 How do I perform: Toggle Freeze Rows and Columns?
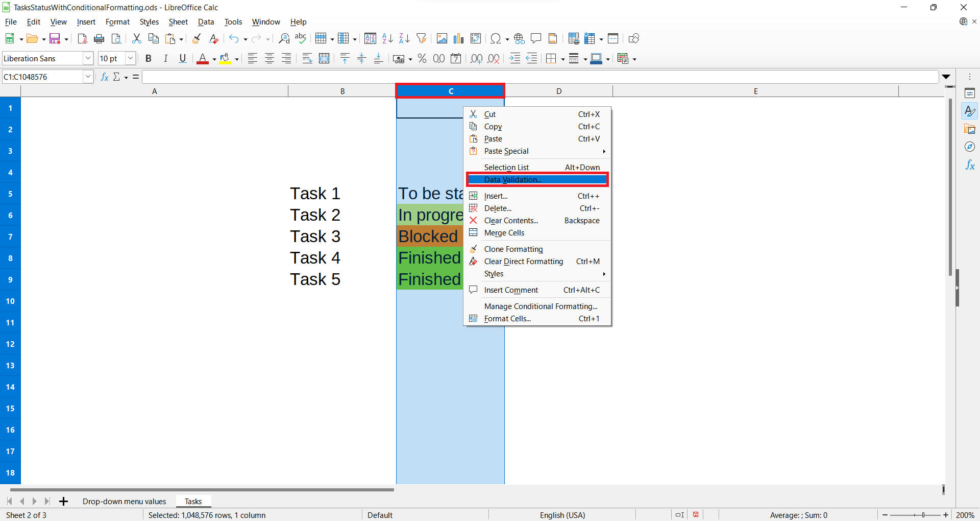(590, 39)
